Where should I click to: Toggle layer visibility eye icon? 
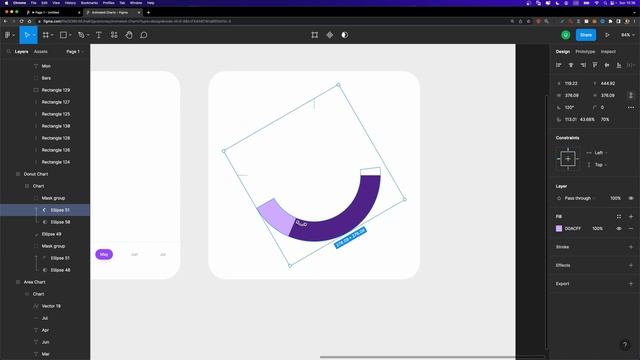631,198
